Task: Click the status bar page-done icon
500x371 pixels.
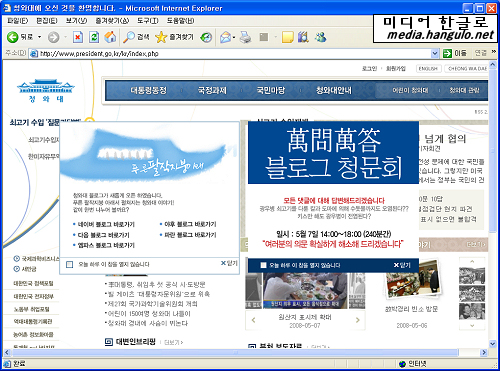Action: point(7,363)
